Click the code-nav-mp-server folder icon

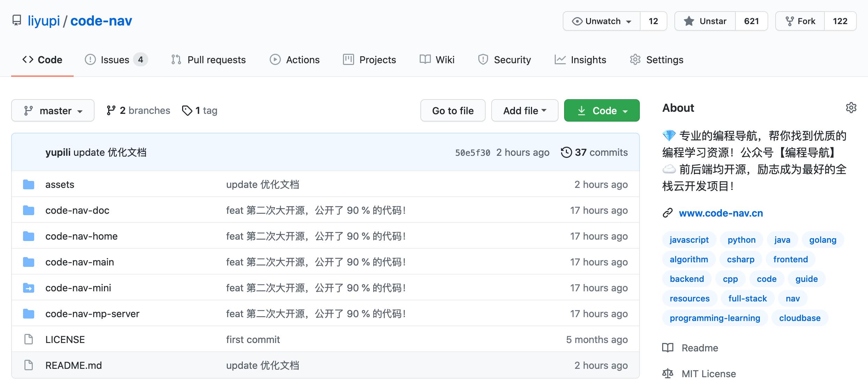[29, 314]
